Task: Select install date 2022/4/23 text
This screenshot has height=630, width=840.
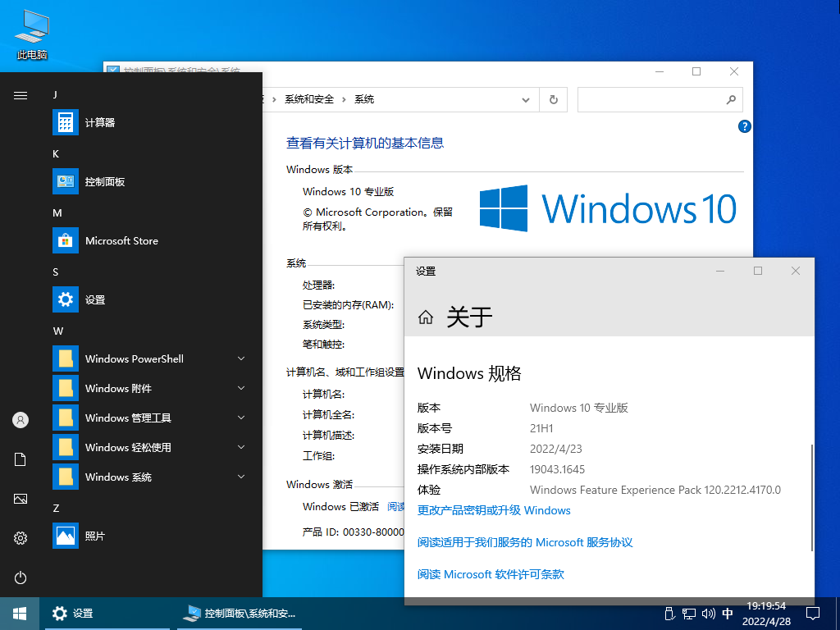Action: click(x=556, y=449)
